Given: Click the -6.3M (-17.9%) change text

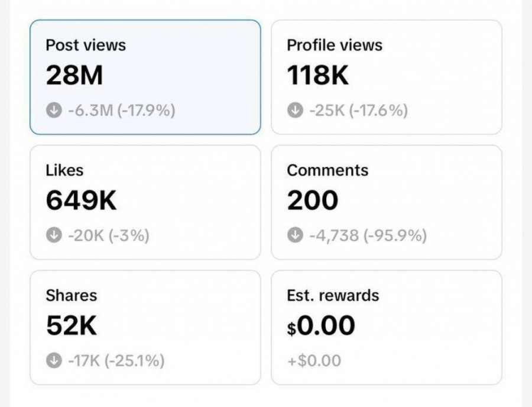Looking at the screenshot, I should [121, 111].
